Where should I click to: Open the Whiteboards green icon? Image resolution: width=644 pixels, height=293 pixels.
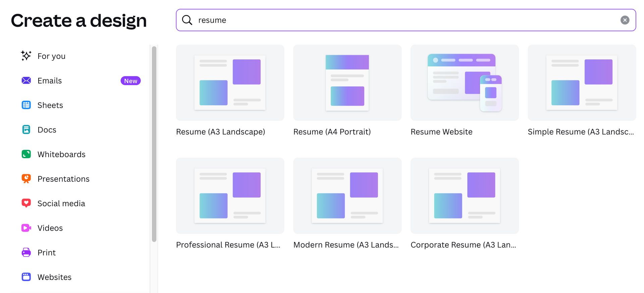(26, 154)
